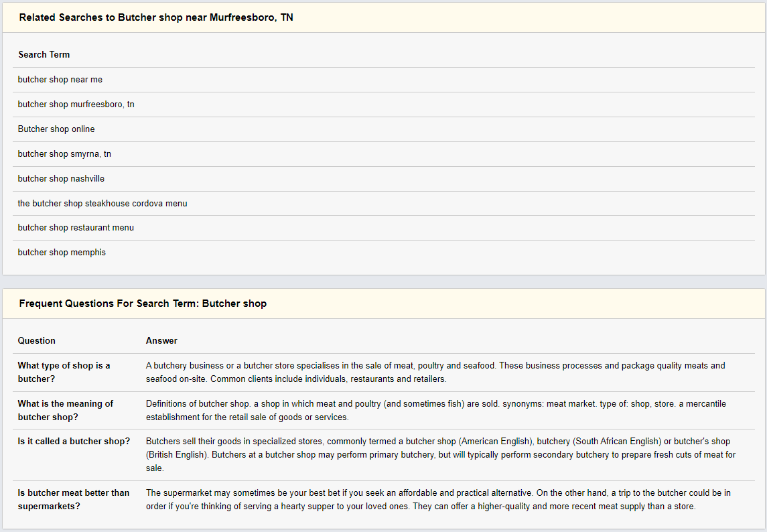Choose 'butcher shop smyrna, tn' row
The height and width of the screenshot is (532, 767).
(64, 154)
